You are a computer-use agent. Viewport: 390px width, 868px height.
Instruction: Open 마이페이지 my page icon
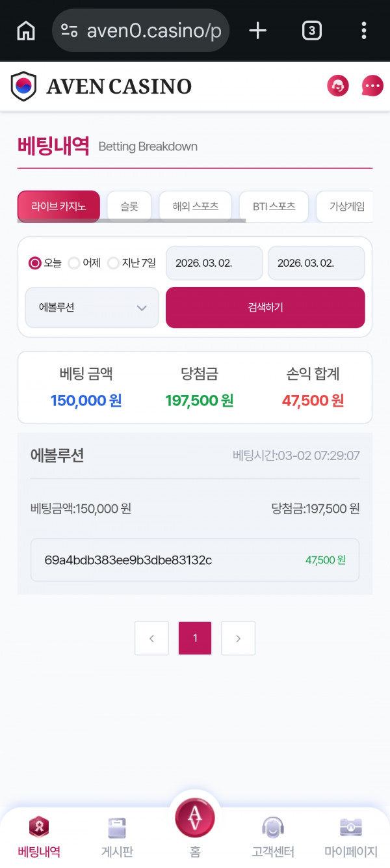350,836
